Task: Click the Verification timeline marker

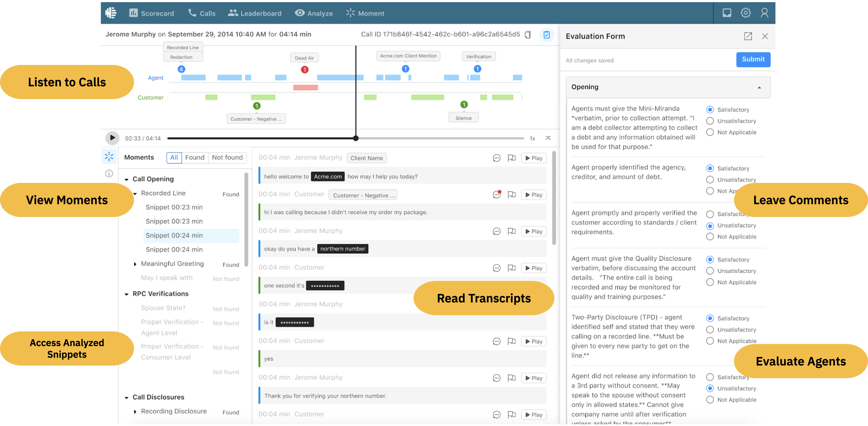Action: [477, 69]
